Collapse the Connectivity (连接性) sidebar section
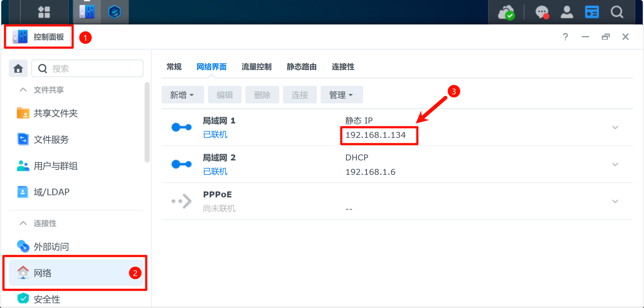This screenshot has height=308, width=644. click(23, 223)
